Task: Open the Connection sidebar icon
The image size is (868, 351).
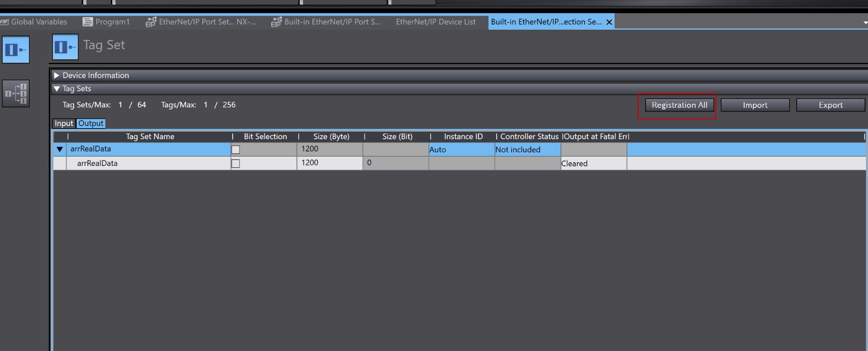Action: (x=16, y=93)
